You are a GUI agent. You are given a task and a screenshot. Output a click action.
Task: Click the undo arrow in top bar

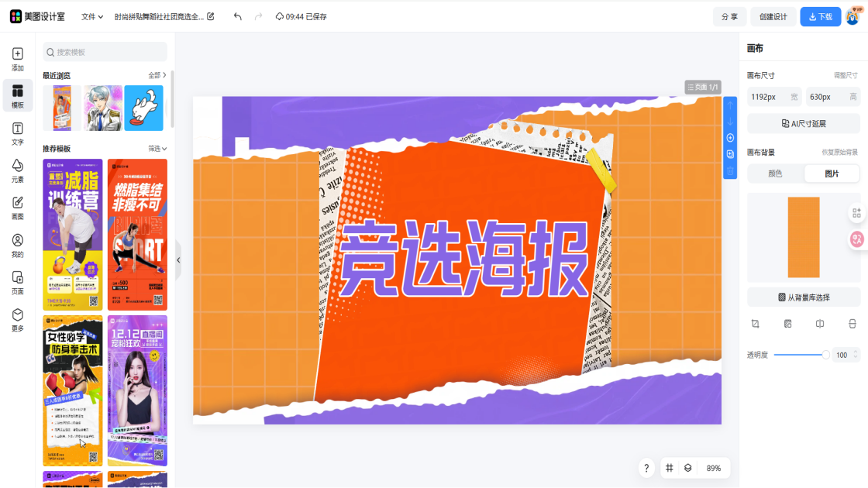(238, 16)
